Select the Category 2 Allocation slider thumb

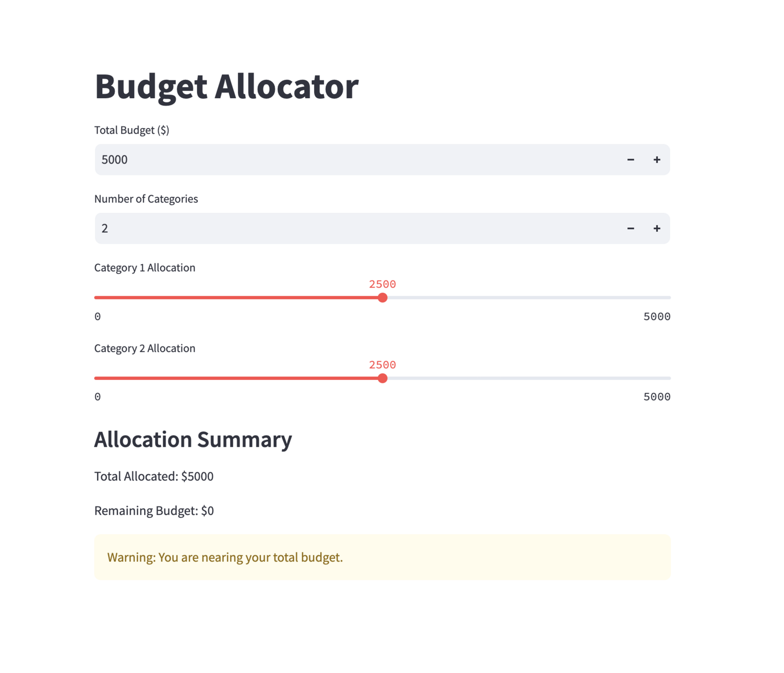(383, 378)
